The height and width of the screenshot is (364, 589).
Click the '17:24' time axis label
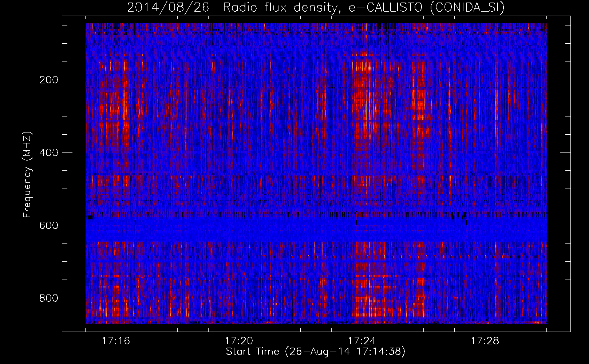click(362, 341)
